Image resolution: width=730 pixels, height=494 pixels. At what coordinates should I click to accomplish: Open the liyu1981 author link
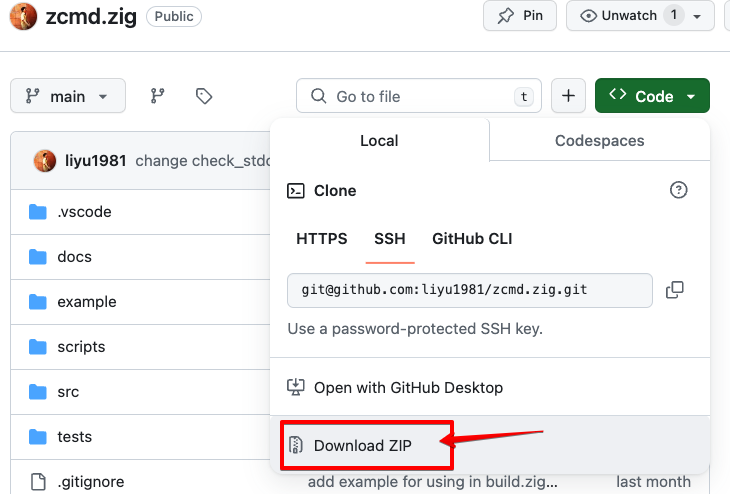coord(96,161)
